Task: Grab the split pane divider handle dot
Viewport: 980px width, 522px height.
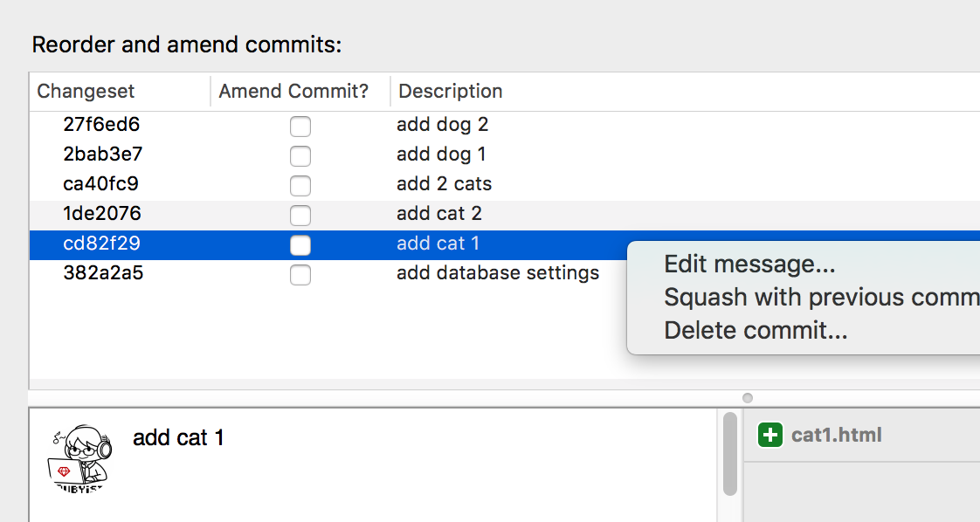Action: pyautogui.click(x=748, y=398)
